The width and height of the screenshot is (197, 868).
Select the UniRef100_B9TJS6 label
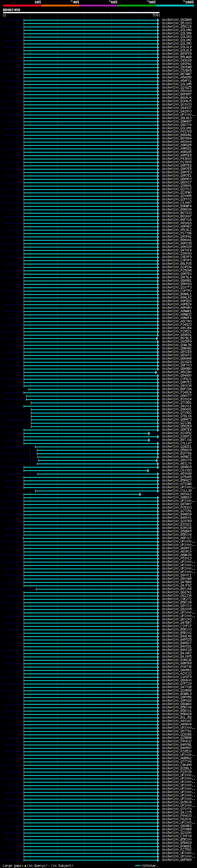coord(177,440)
